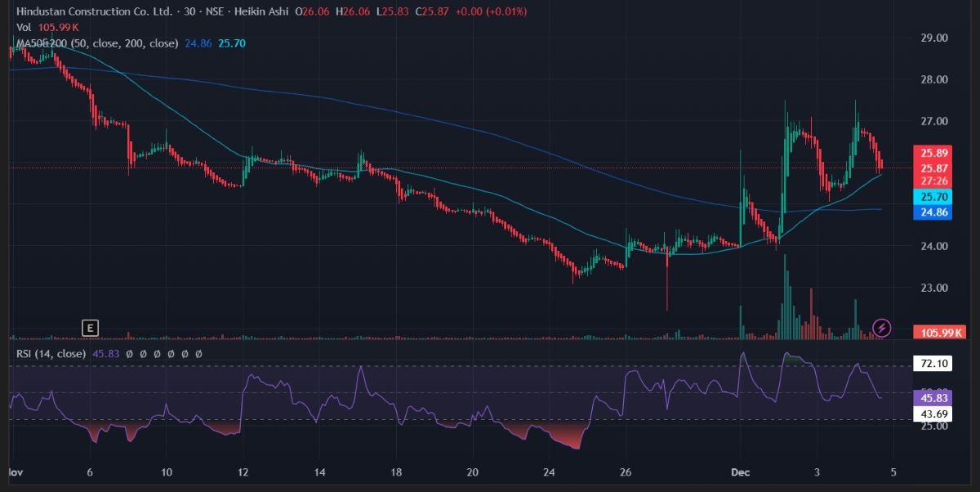Click the E earnings marker above the volume bars
The height and width of the screenshot is (492, 980).
[x=90, y=328]
